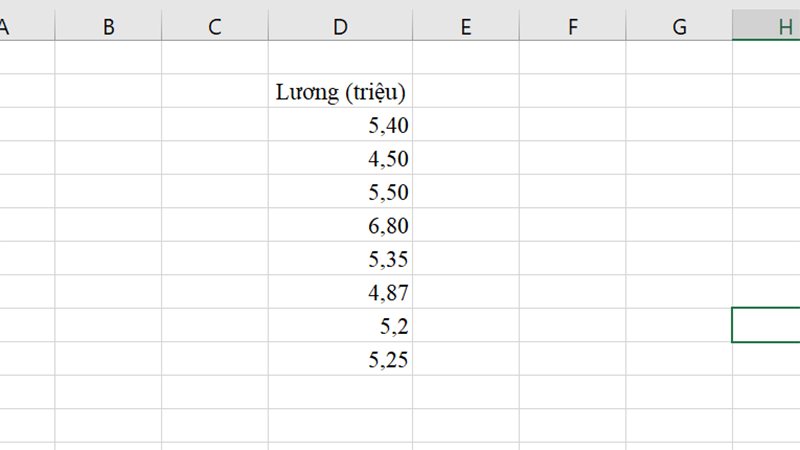This screenshot has width=800, height=450.
Task: Select column C header
Action: [215, 26]
